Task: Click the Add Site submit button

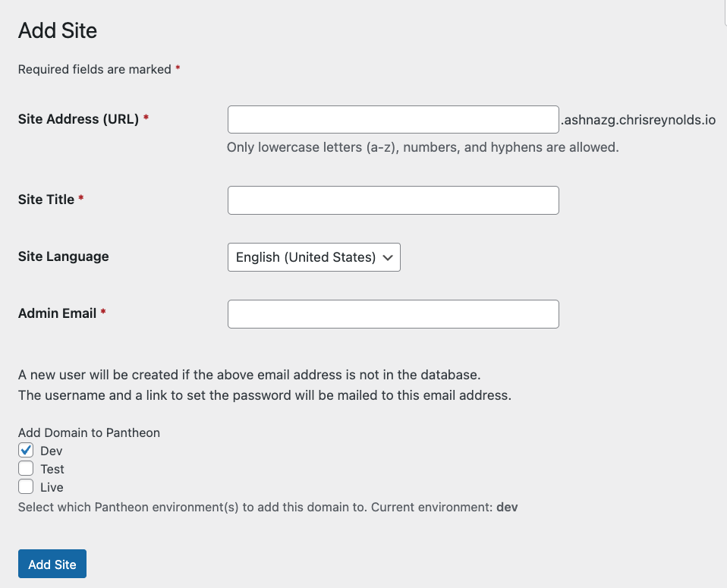Action: (52, 564)
